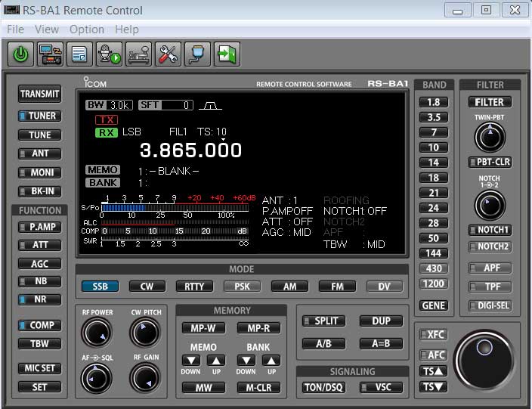Click the AF-SQL dual knob

click(x=97, y=378)
